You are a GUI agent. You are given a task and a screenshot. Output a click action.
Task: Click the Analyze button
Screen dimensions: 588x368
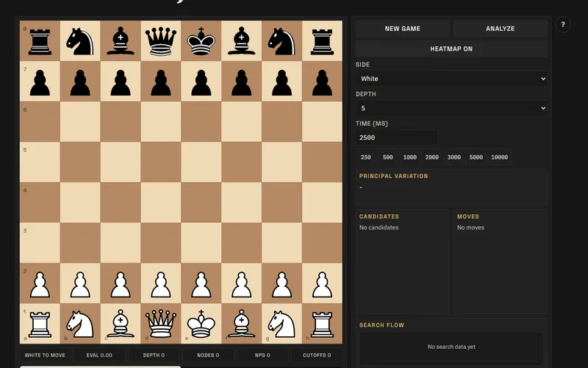click(x=501, y=29)
